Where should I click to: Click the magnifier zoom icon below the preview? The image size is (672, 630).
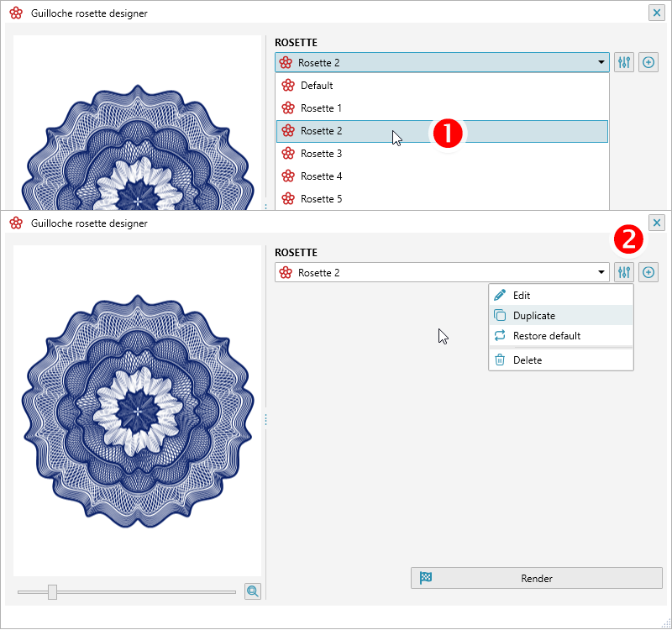point(252,591)
